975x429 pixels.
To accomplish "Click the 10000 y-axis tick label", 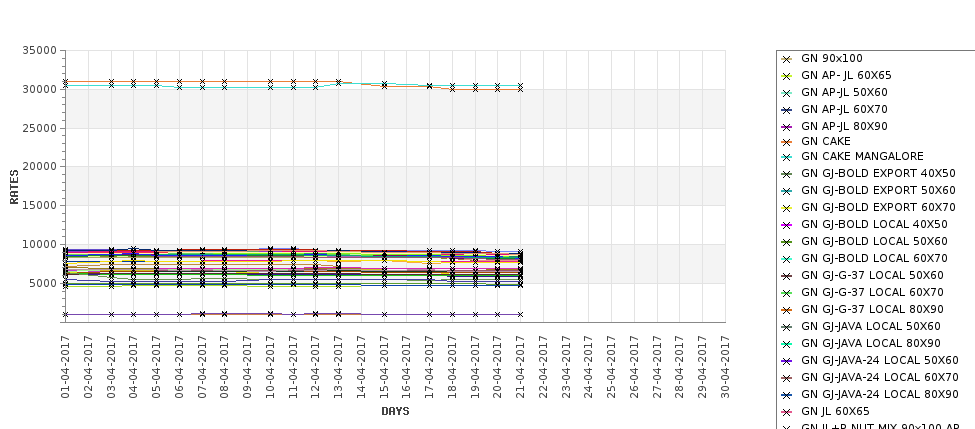I will (40, 244).
